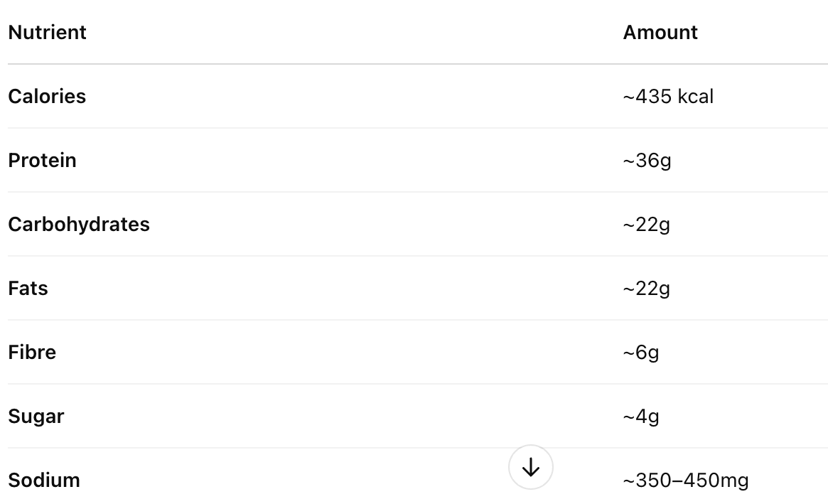Click the Calories row label
The height and width of the screenshot is (504, 828).
pos(47,96)
